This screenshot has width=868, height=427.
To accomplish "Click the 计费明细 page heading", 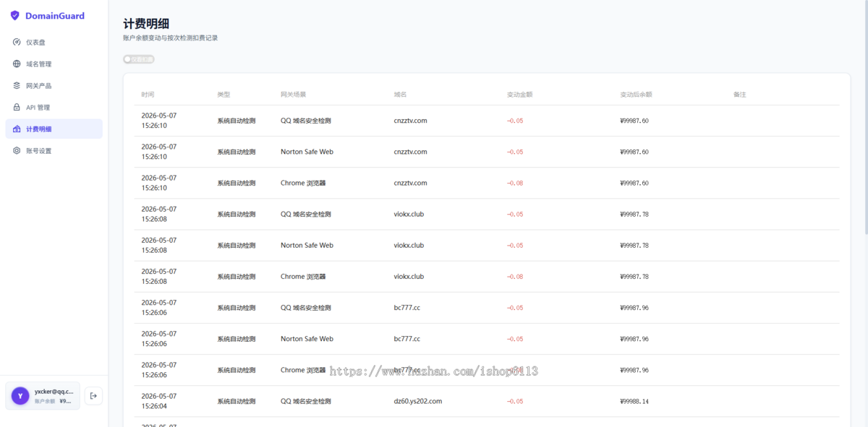I will click(x=147, y=24).
